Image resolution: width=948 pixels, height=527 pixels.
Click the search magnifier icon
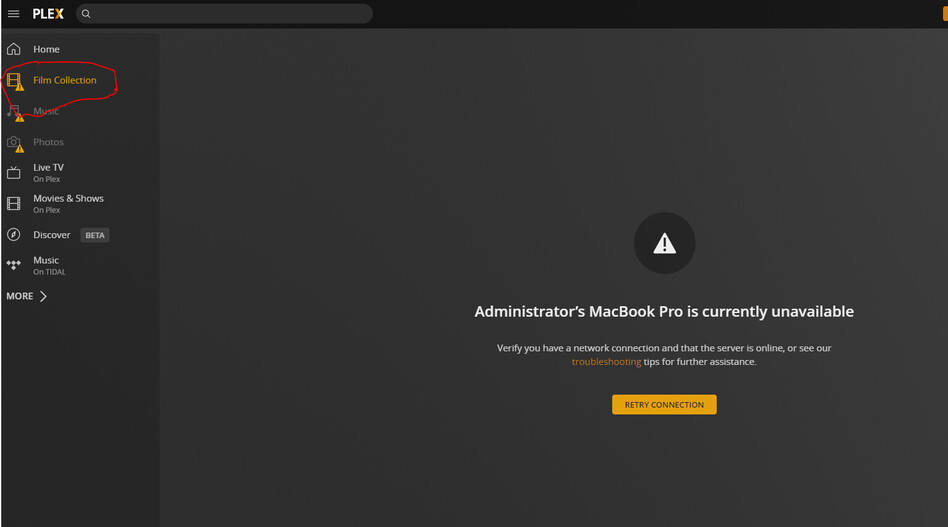pos(86,14)
